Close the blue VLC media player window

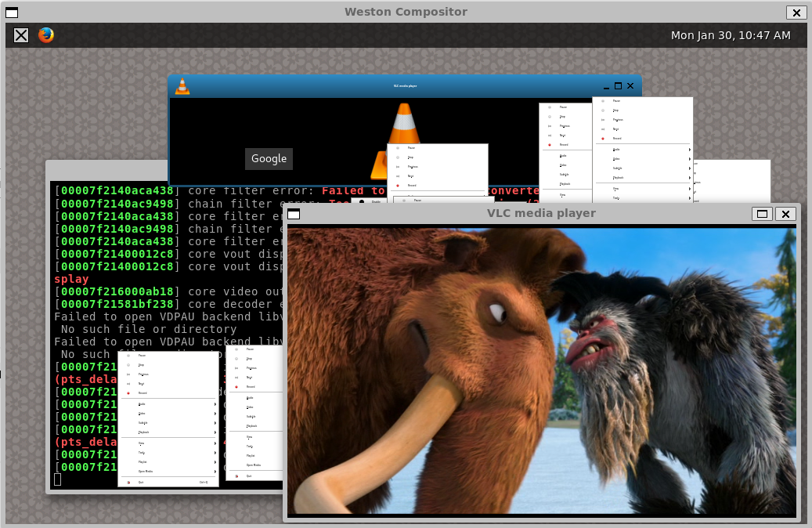point(630,86)
